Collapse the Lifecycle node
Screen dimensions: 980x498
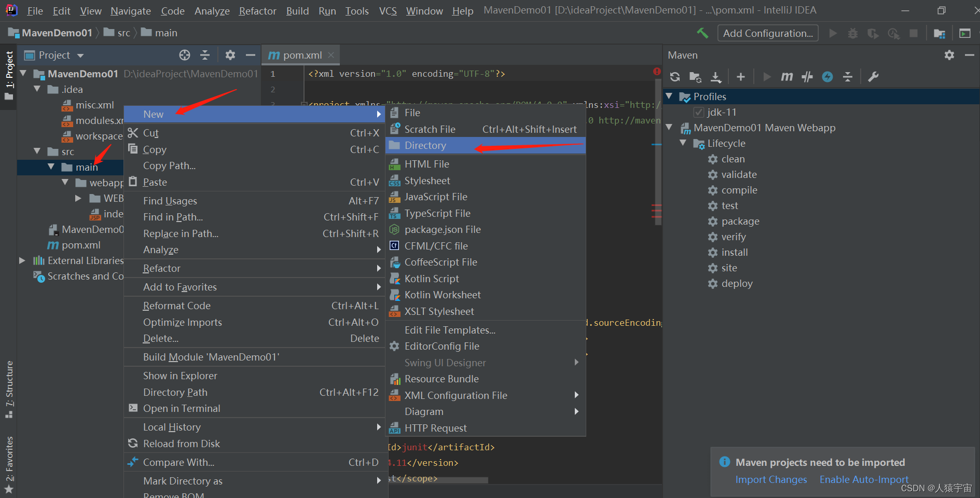[x=683, y=143]
